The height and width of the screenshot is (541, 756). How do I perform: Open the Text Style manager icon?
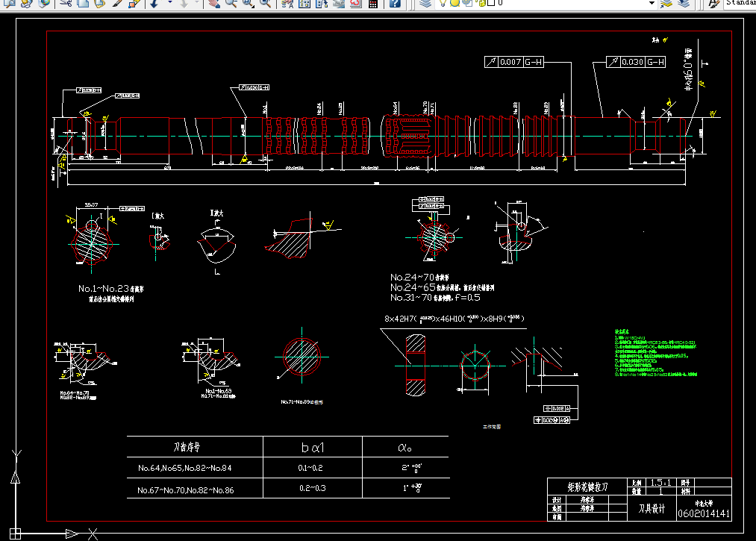point(713,3)
